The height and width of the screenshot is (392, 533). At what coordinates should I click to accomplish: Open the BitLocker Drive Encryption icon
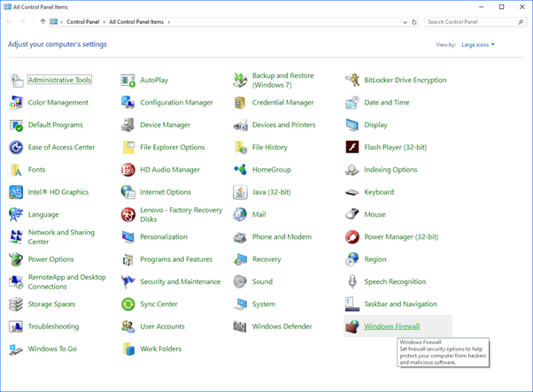point(352,81)
